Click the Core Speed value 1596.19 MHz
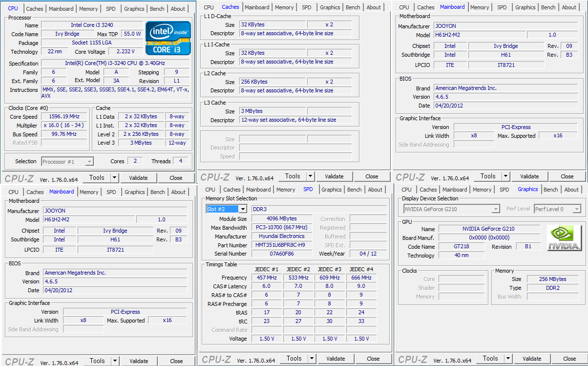The width and height of the screenshot is (588, 366). click(x=64, y=116)
